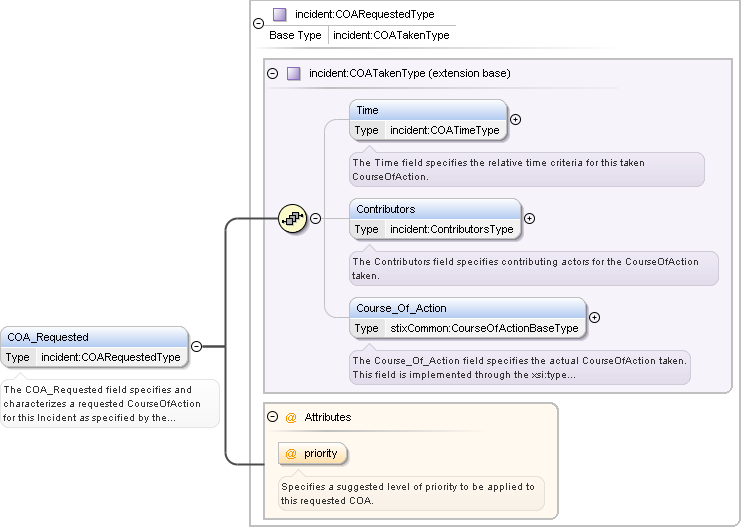Select the Time element title
The width and height of the screenshot is (742, 528).
pyautogui.click(x=368, y=110)
